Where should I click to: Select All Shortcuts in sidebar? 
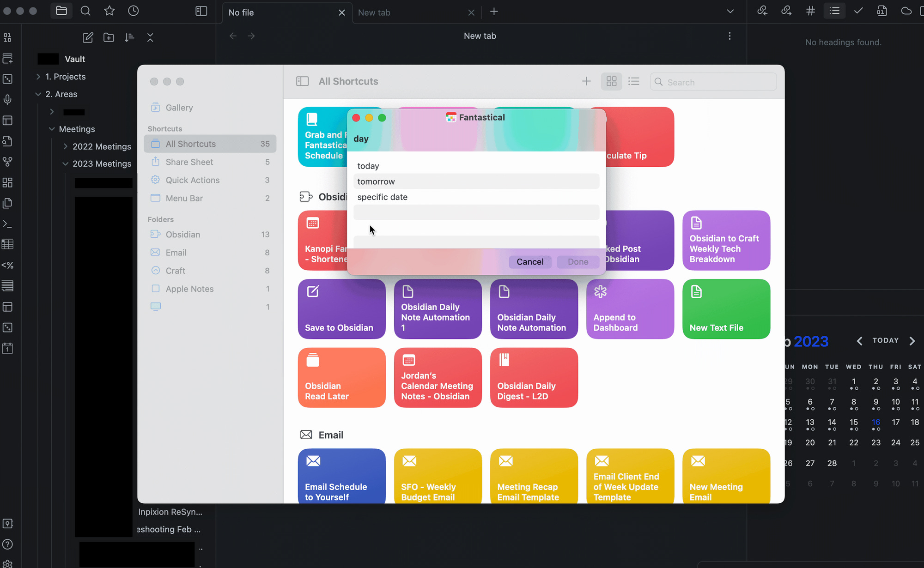[x=210, y=144]
